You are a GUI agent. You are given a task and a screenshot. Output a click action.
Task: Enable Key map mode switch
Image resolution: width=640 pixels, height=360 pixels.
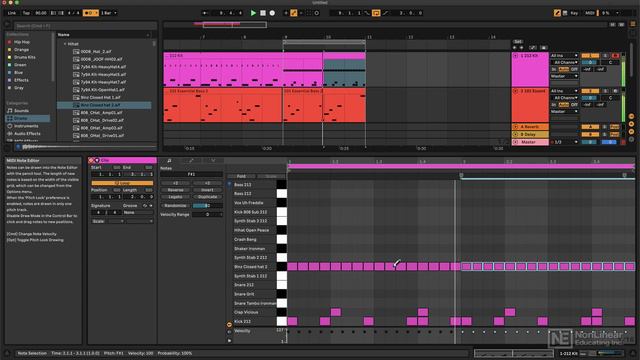pos(574,13)
